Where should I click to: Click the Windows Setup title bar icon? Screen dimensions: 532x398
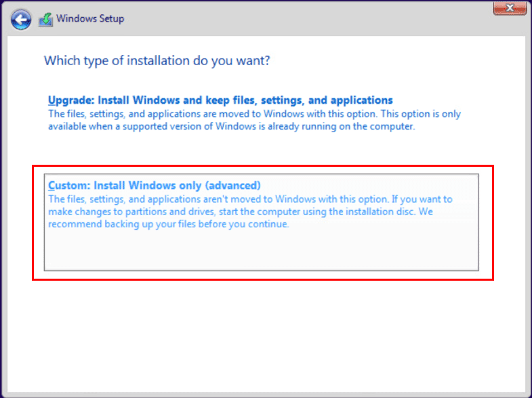coord(46,19)
